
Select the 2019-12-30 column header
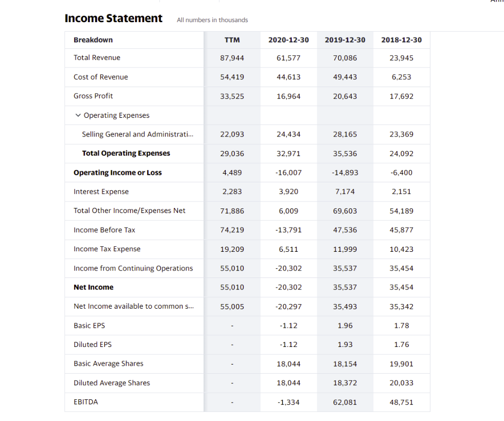click(345, 40)
